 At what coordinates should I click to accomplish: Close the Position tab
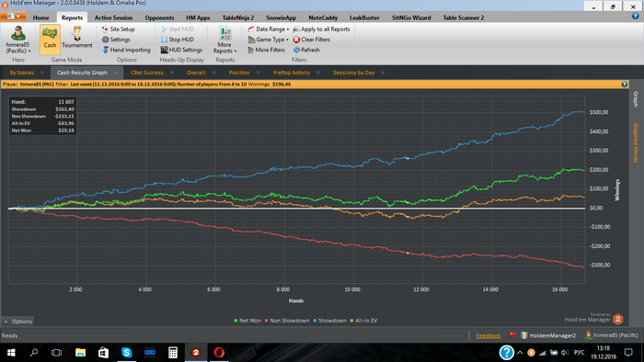258,73
